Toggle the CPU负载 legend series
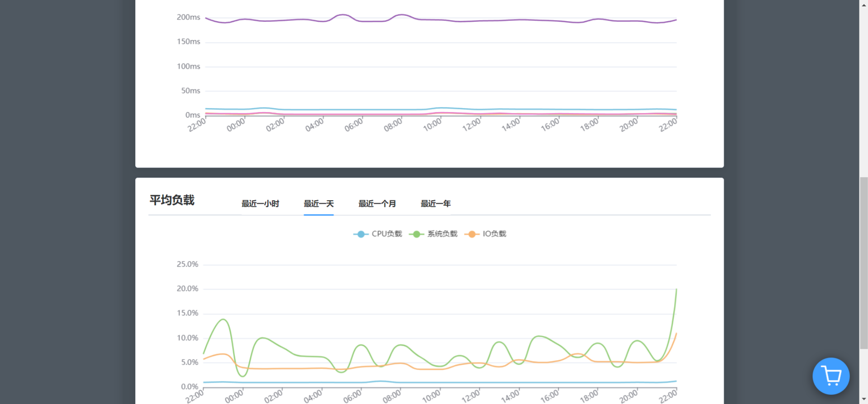Viewport: 868px width, 404px height. pyautogui.click(x=378, y=234)
